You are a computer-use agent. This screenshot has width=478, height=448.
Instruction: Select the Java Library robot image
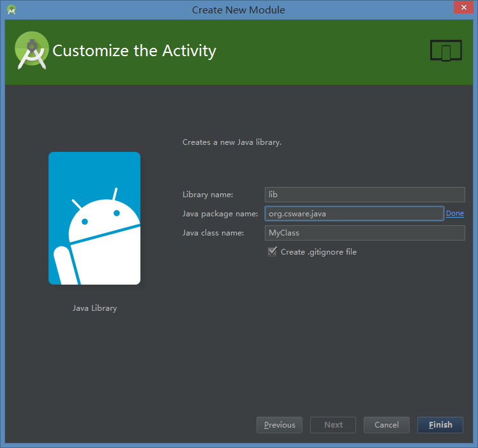[94, 218]
